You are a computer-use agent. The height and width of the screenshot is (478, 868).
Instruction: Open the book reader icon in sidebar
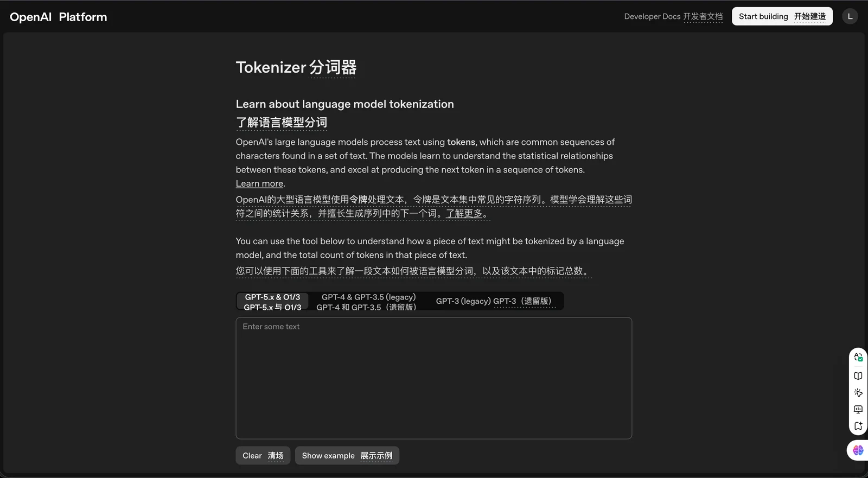pos(858,376)
